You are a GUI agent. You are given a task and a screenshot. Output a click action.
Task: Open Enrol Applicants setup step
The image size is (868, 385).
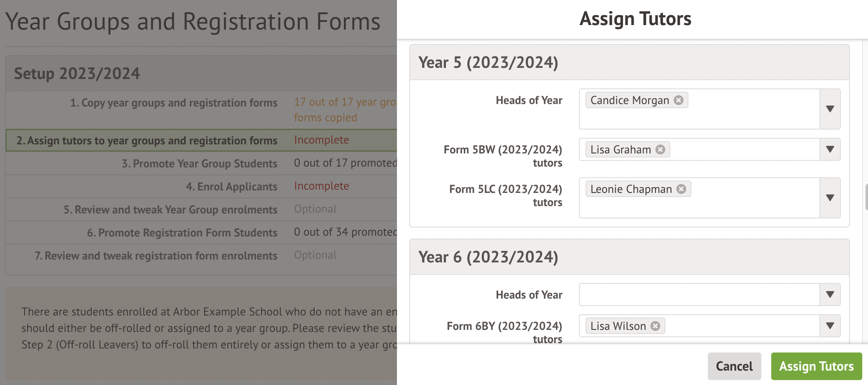pos(231,187)
